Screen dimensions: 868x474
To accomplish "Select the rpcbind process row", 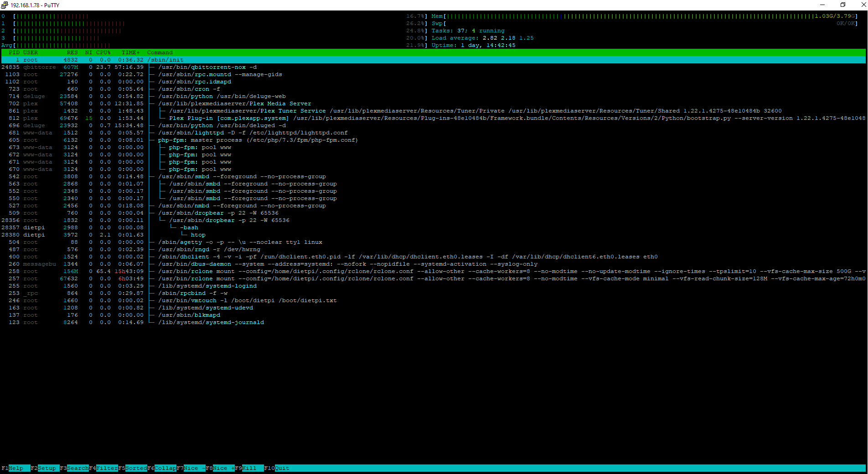I will point(434,293).
